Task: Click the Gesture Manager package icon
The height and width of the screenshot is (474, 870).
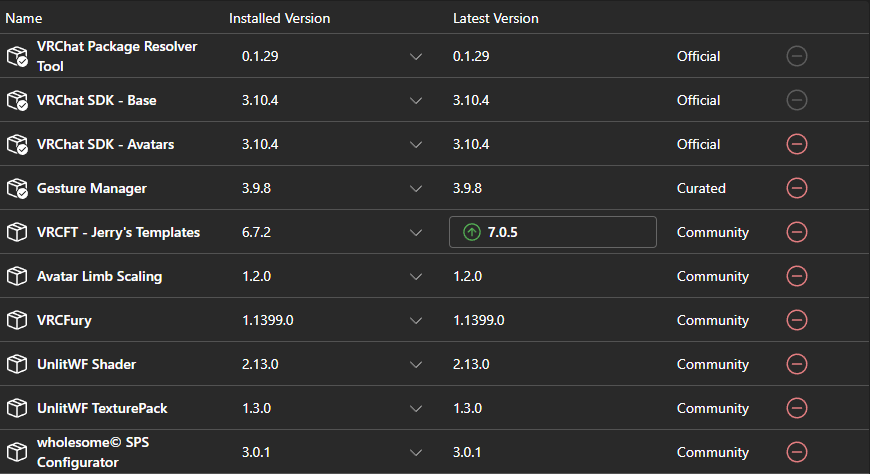Action: coord(17,188)
